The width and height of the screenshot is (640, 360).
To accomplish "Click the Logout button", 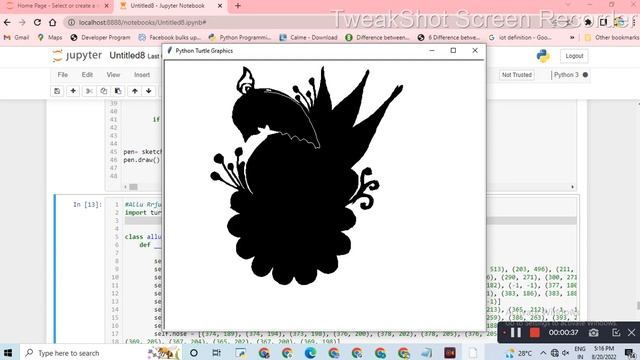I will click(x=574, y=56).
